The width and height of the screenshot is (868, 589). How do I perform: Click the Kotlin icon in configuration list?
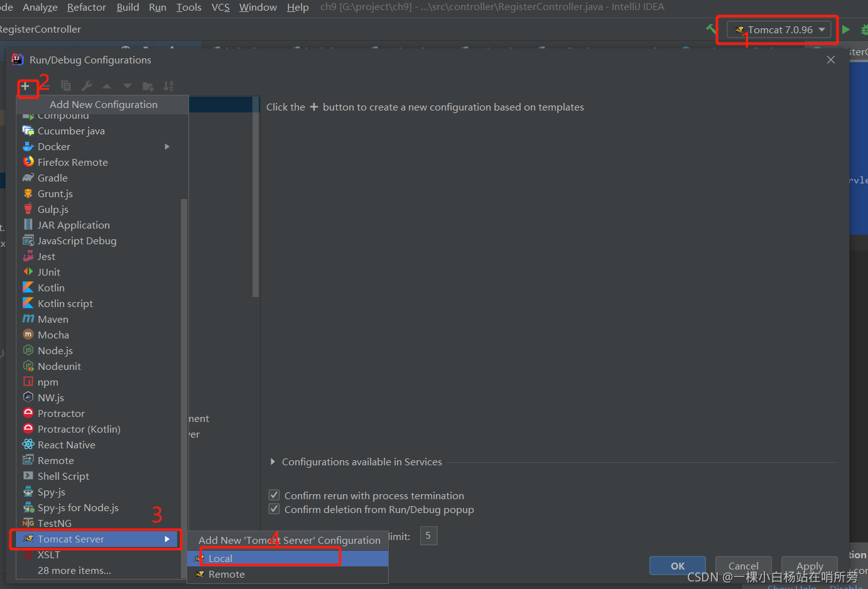[28, 288]
